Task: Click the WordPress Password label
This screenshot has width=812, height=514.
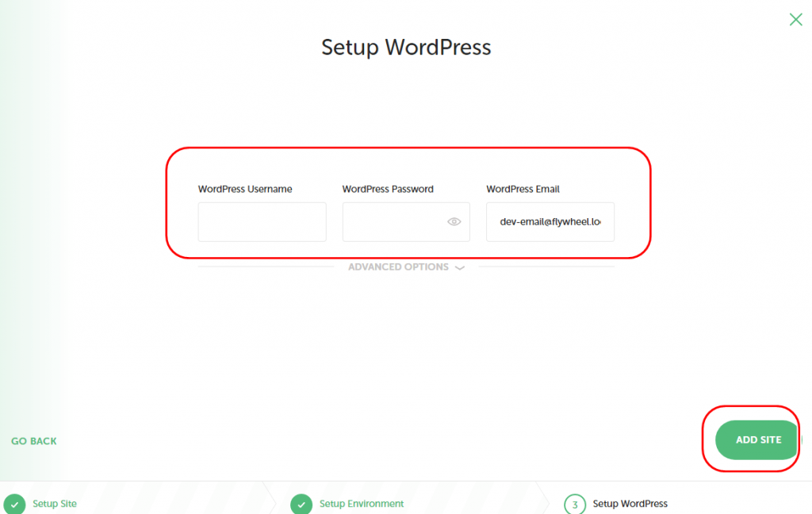Action: pos(388,189)
